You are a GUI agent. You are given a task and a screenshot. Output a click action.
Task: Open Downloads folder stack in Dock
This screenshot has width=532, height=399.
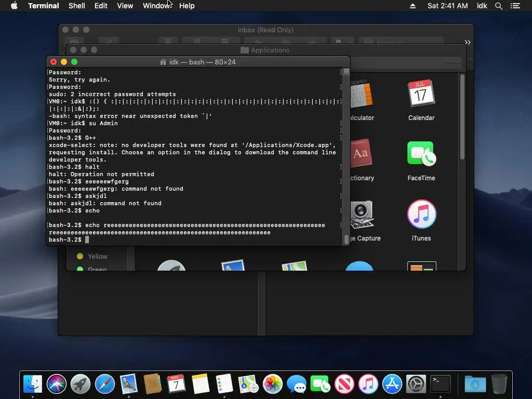point(475,384)
